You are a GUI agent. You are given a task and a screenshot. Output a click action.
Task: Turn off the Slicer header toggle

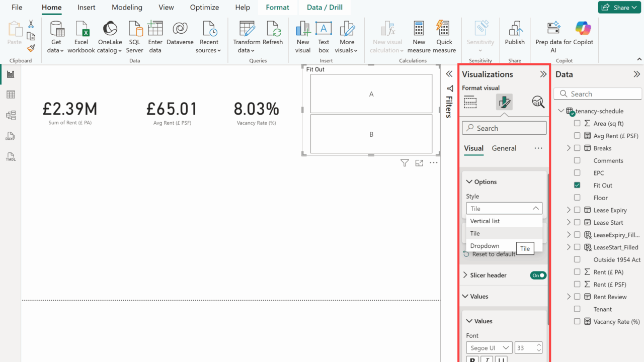[x=538, y=276]
